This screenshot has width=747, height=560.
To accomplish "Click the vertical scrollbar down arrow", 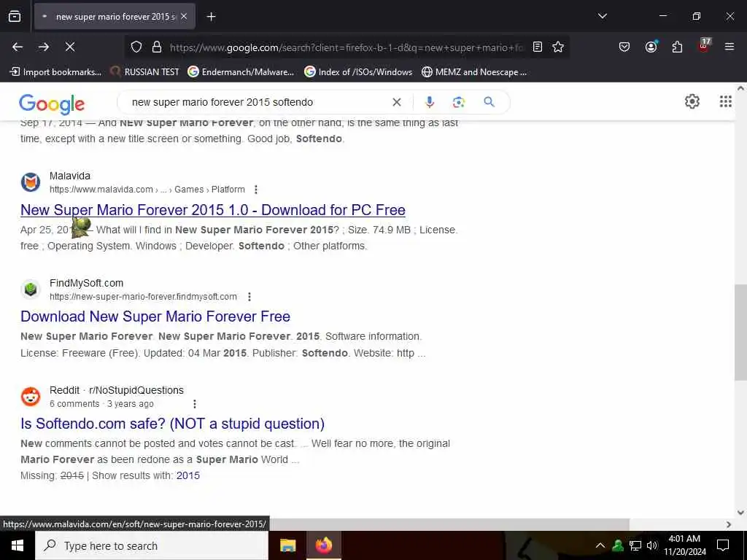I will point(740,513).
